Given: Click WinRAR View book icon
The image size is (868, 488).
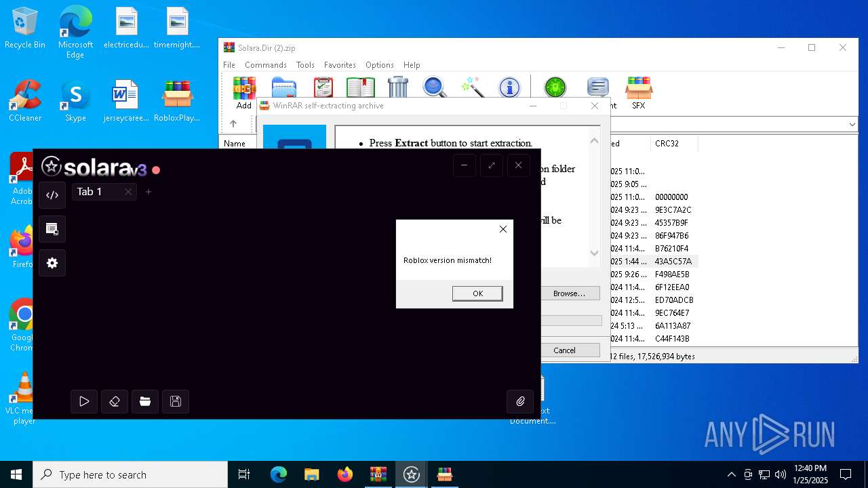Looking at the screenshot, I should [361, 88].
